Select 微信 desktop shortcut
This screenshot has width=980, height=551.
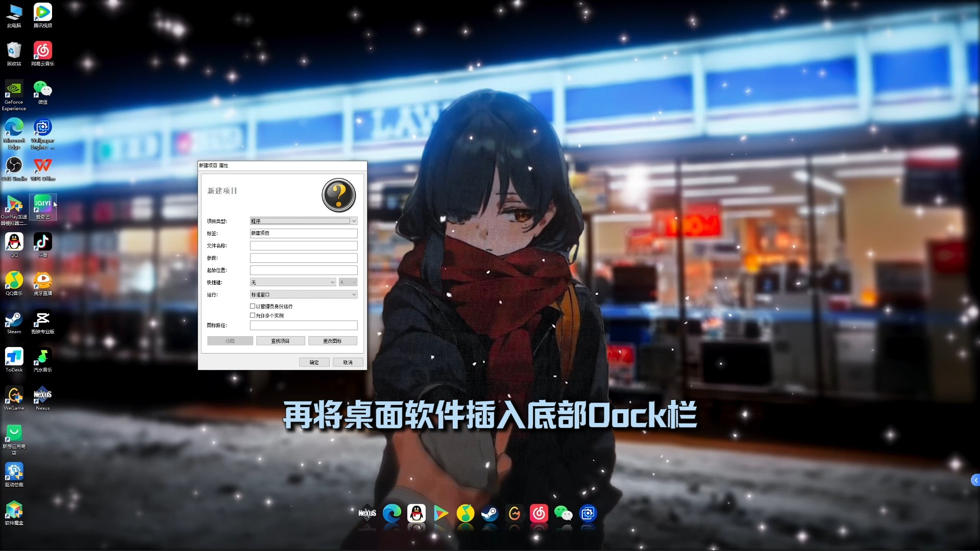tap(43, 92)
